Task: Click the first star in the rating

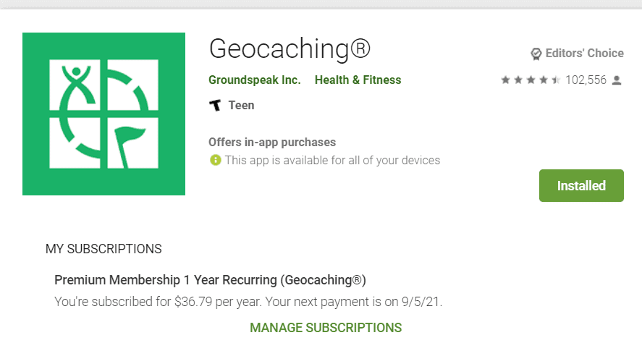Action: pyautogui.click(x=505, y=80)
